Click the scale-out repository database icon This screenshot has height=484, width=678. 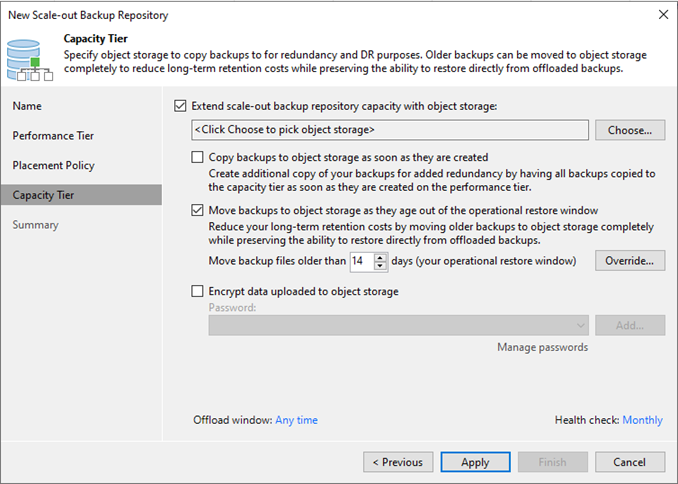pyautogui.click(x=29, y=60)
